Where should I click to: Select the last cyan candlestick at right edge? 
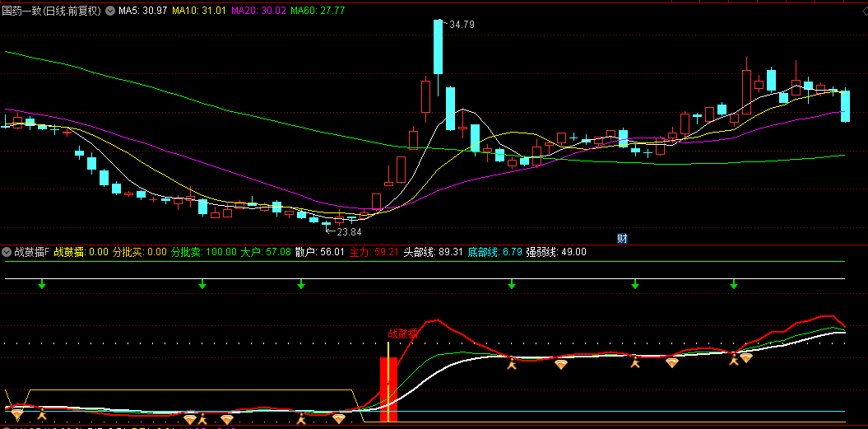coord(845,106)
